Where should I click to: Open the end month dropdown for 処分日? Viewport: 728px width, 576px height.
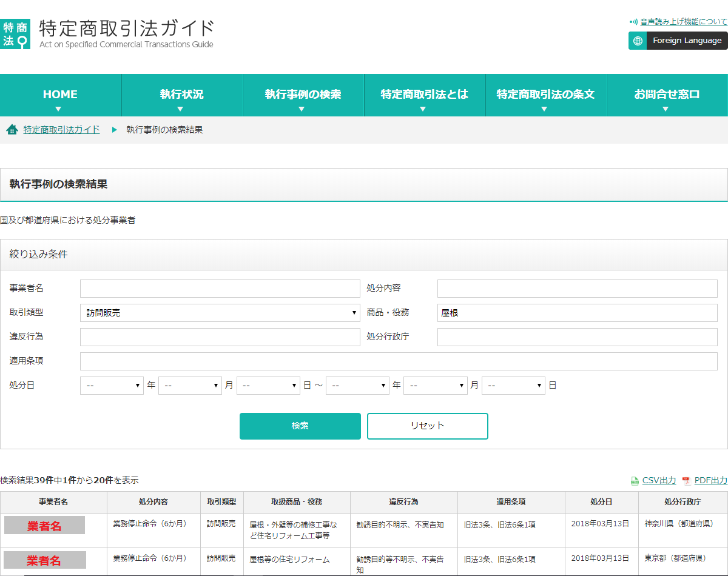(436, 386)
